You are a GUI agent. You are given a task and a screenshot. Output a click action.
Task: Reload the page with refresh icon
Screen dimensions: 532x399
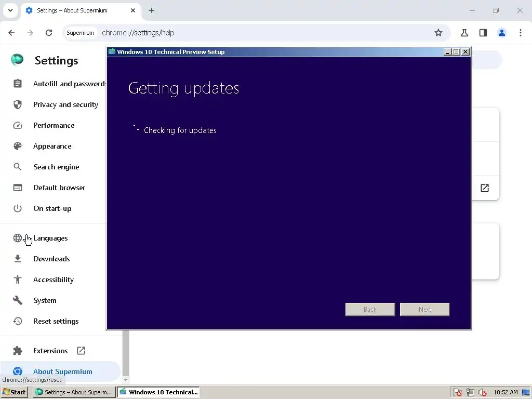(x=49, y=33)
